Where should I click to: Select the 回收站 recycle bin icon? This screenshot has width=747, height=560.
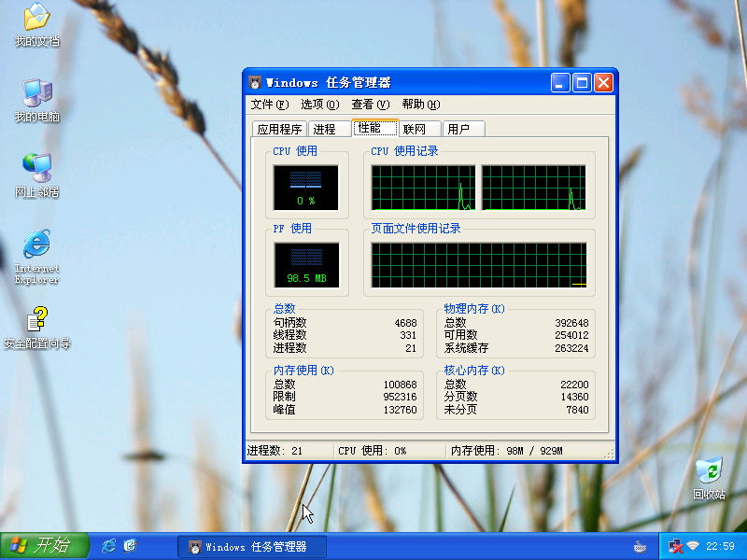[709, 478]
